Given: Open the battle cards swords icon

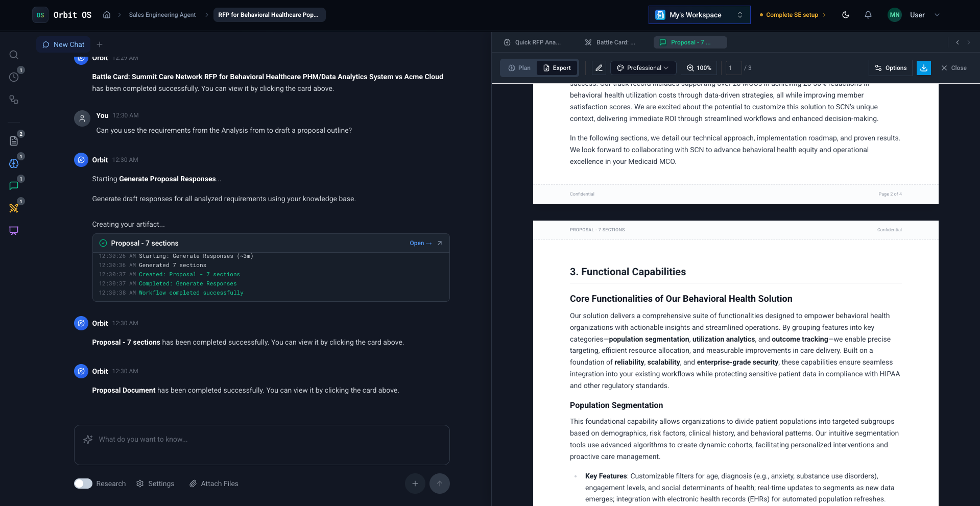Looking at the screenshot, I should tap(14, 208).
